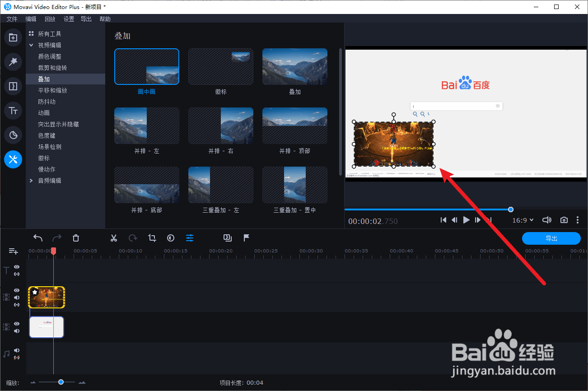This screenshot has width=588, height=391.
Task: Toggle link on the overlay video track
Action: (x=17, y=305)
